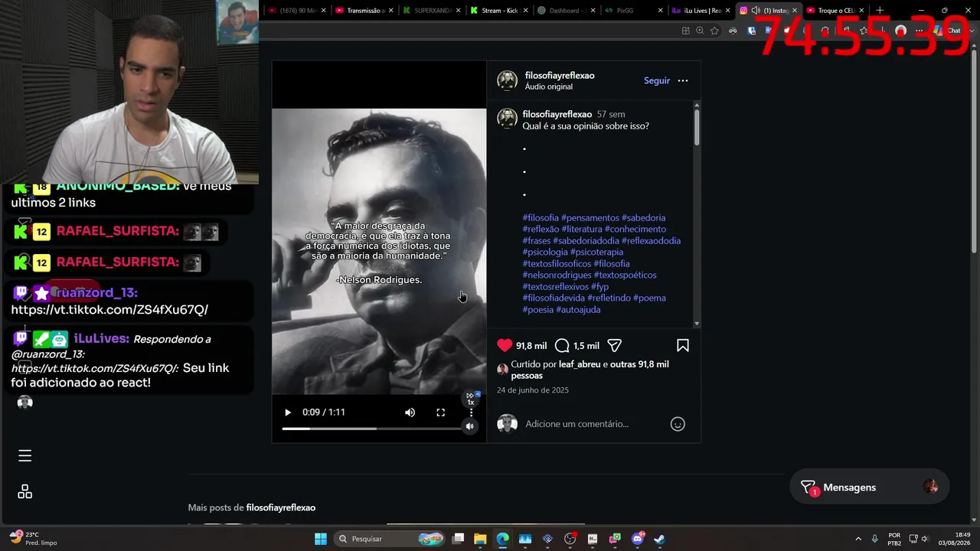Open the #nelsonrodrigues hashtag
980x551 pixels.
(x=557, y=275)
